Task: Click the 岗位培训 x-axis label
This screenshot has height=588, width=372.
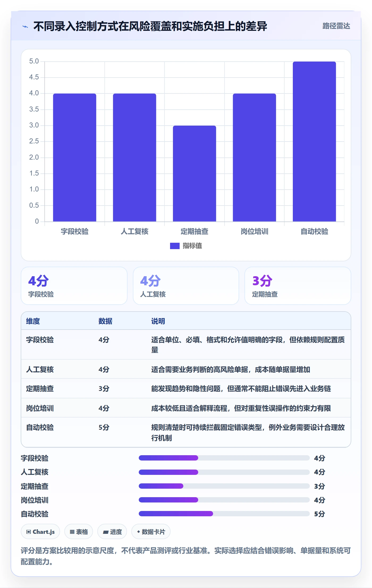Action: (254, 232)
